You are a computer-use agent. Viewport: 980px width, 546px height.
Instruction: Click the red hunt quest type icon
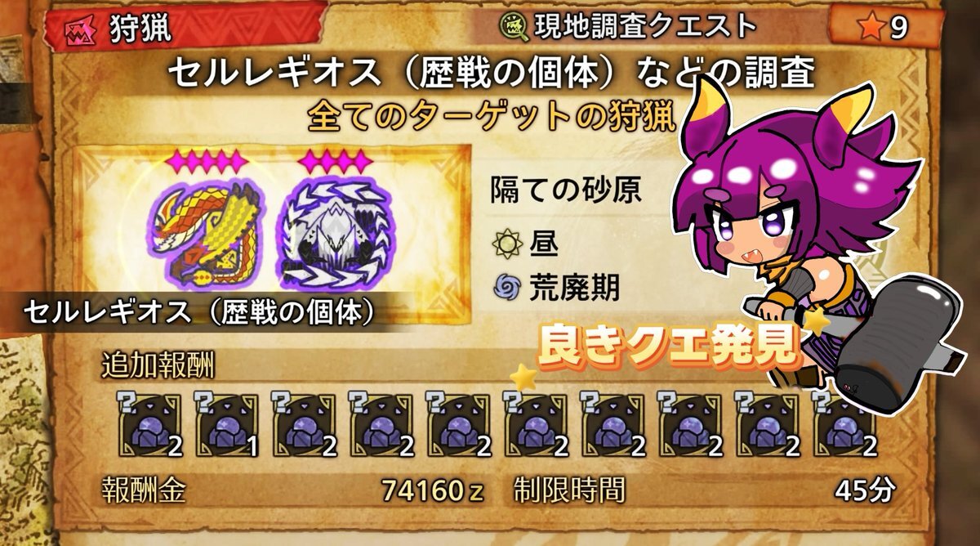point(81,28)
